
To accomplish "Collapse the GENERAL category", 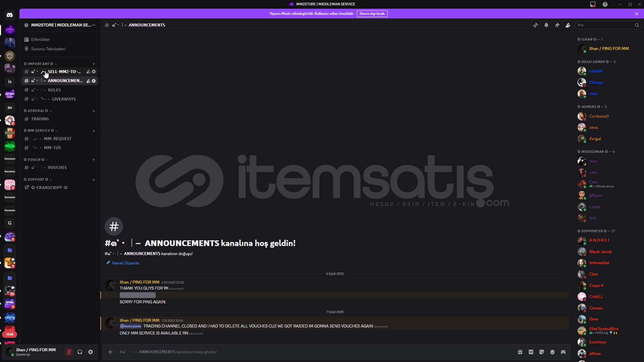I will [x=38, y=111].
